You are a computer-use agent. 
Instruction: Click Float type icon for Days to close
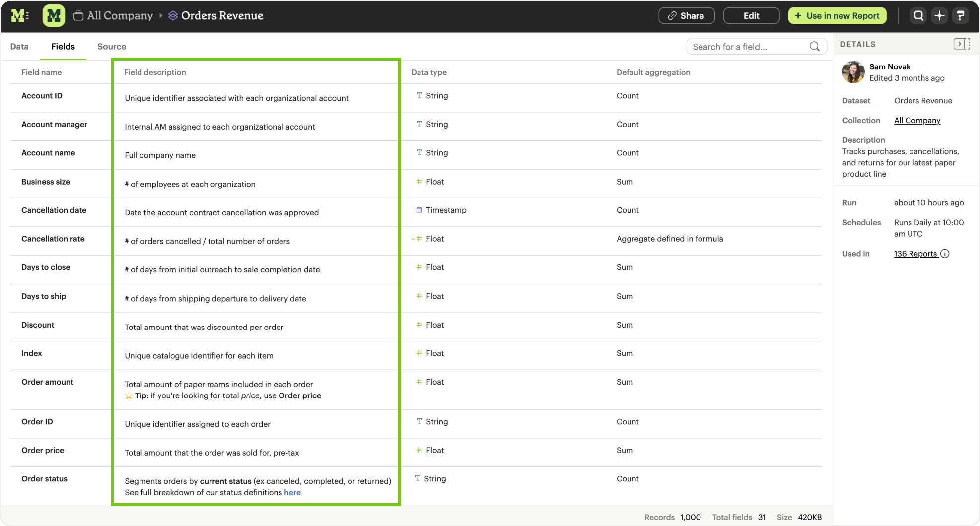[x=420, y=267]
